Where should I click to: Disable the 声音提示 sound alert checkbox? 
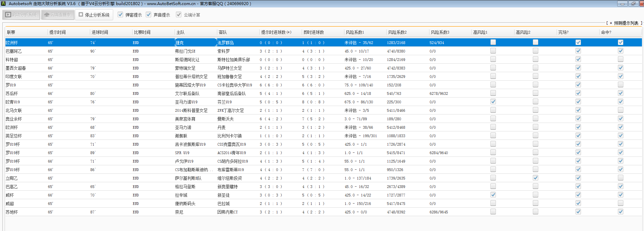[x=148, y=15]
